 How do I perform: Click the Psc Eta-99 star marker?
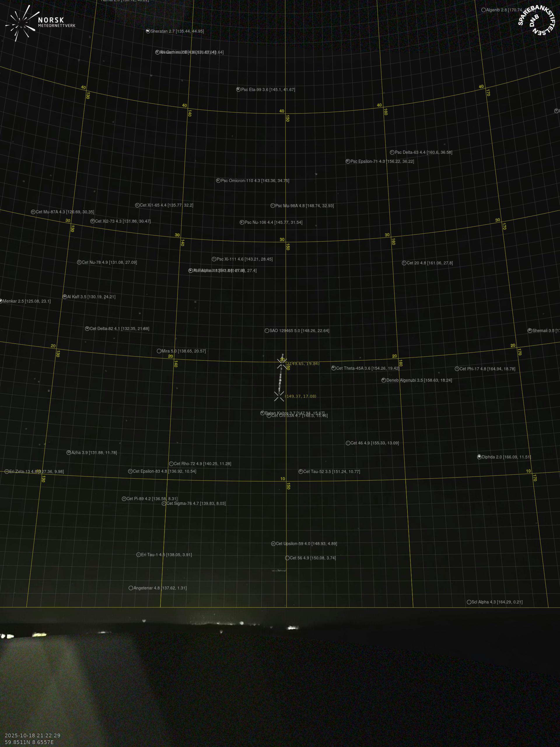click(x=238, y=90)
